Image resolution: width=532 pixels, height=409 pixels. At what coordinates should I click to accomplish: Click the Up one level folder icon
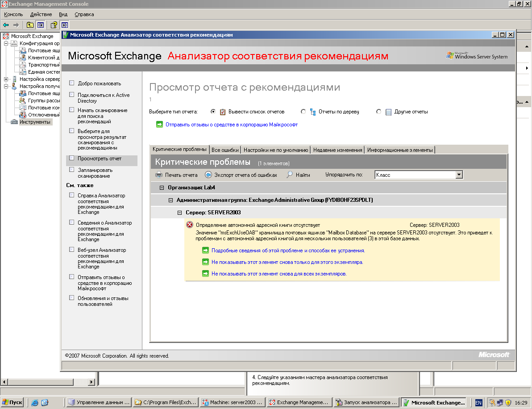pyautogui.click(x=30, y=25)
